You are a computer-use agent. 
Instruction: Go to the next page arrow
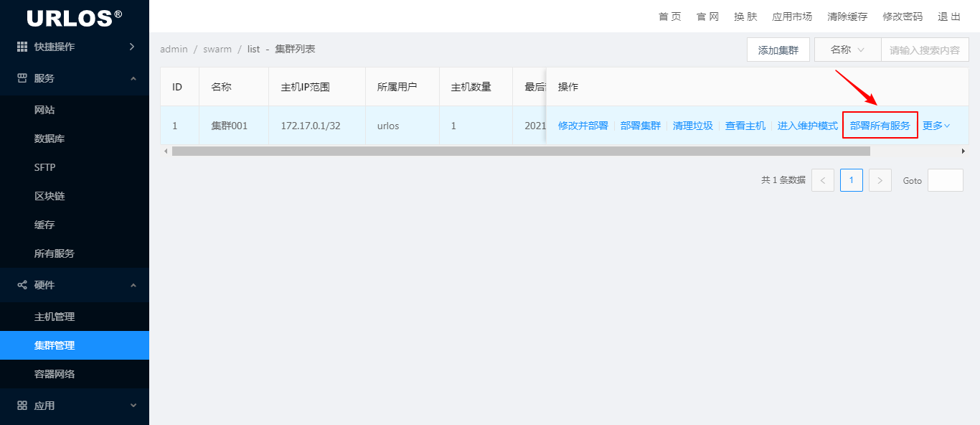[x=880, y=180]
